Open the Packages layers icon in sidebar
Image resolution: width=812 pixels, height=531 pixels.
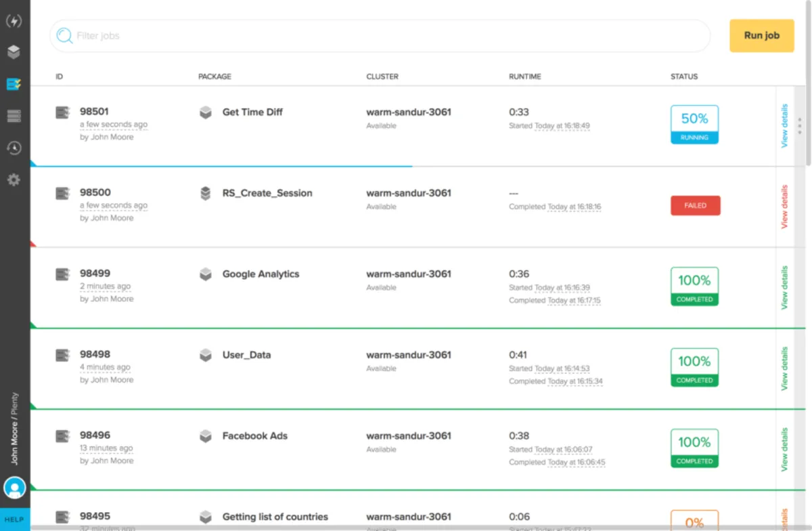[14, 52]
